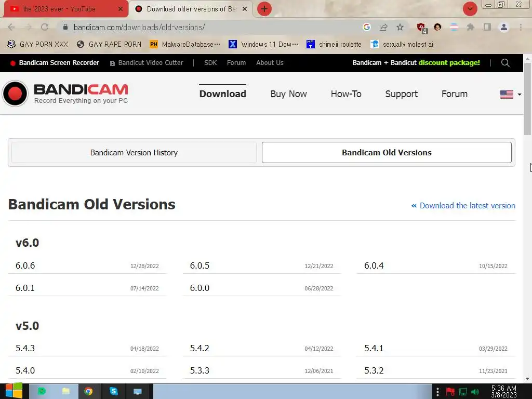Open the shimeji roulette bookmark

click(334, 45)
